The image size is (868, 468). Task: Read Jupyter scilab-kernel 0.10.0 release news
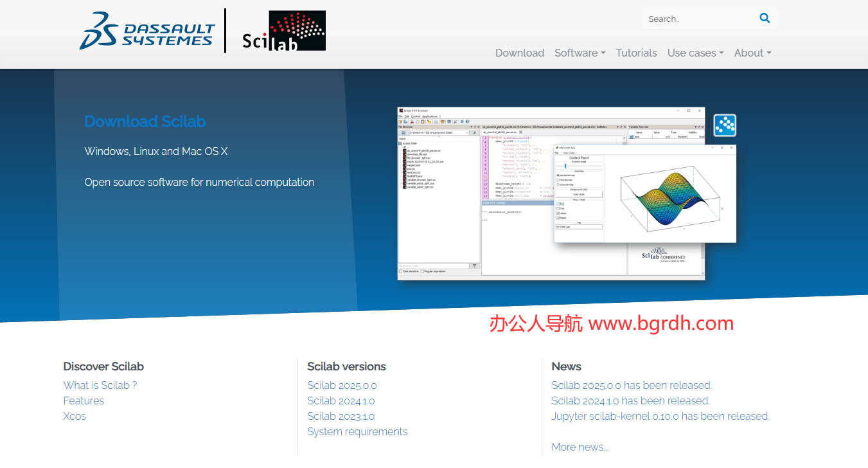coord(660,416)
